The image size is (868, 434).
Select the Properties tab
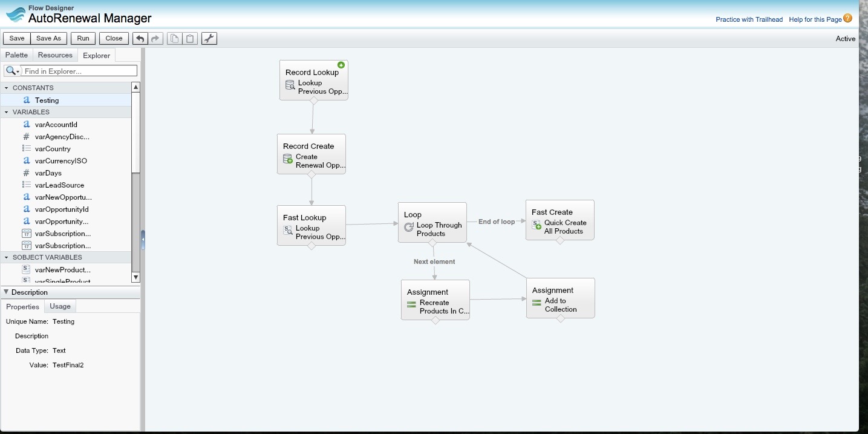pyautogui.click(x=22, y=306)
